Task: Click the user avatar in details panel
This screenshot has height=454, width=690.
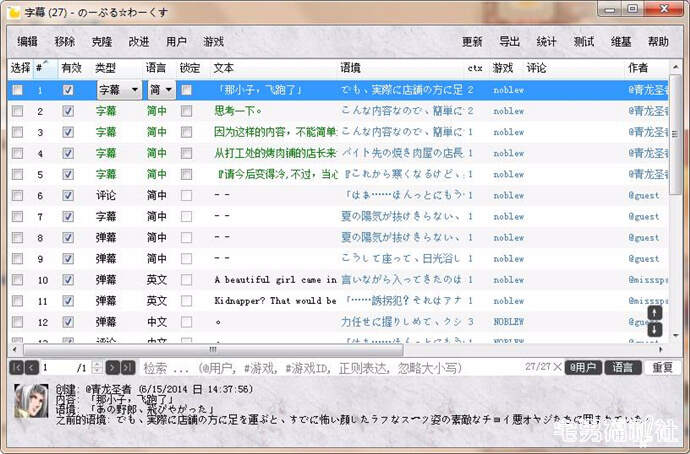Action: click(x=30, y=403)
